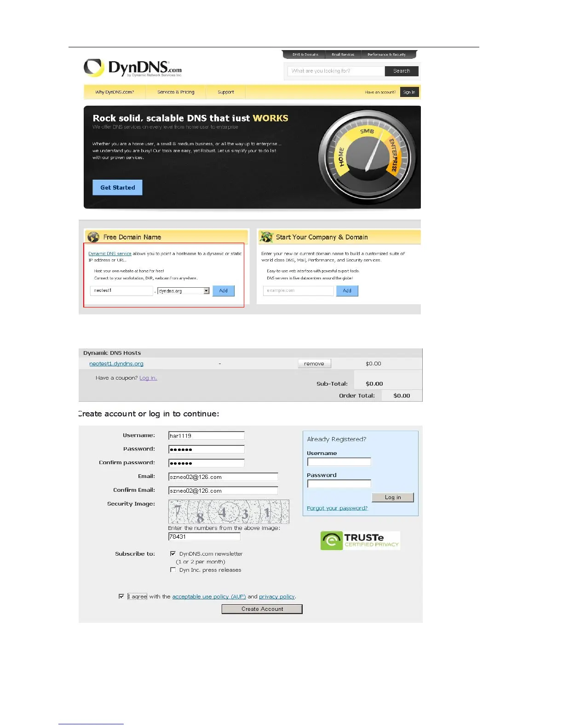This screenshot has height=728, width=563.
Task: Click the Username field containing har1119
Action: [207, 436]
